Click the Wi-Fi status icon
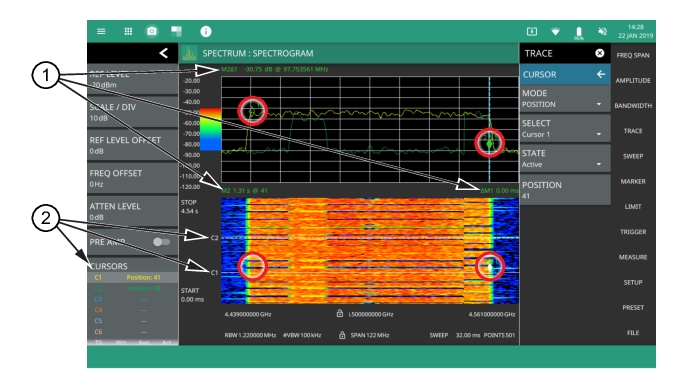The width and height of the screenshot is (678, 375). pos(556,32)
